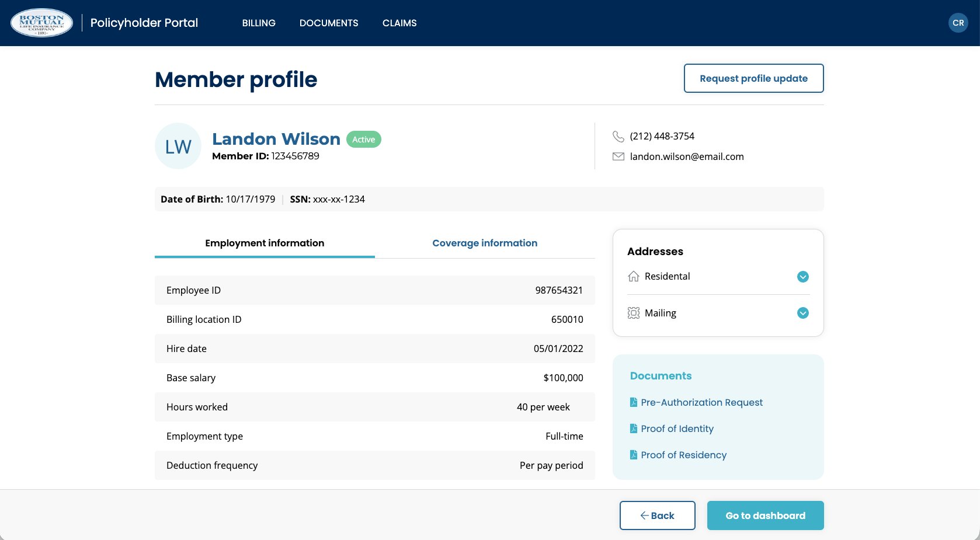Click the Go to dashboard button
980x540 pixels.
(x=765, y=515)
